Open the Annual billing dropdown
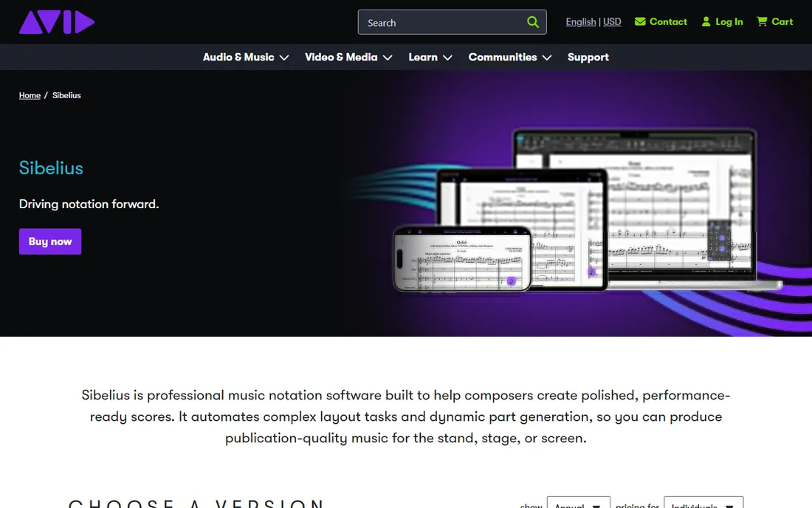 579,503
